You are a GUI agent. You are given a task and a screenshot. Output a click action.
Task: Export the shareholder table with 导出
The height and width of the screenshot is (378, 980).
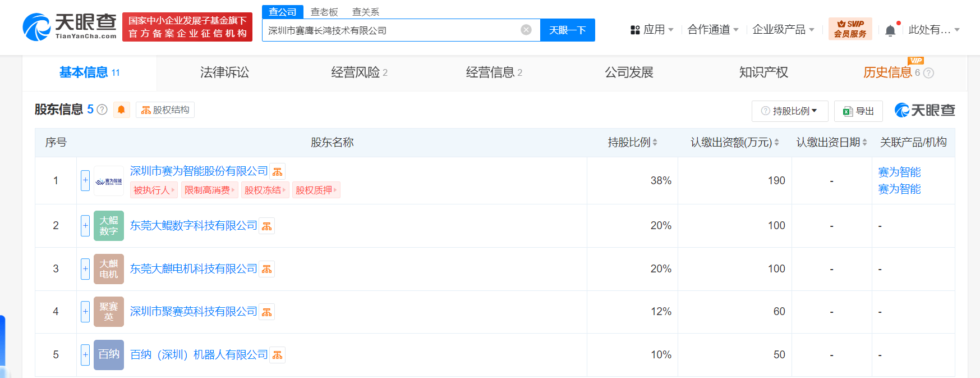tap(858, 111)
